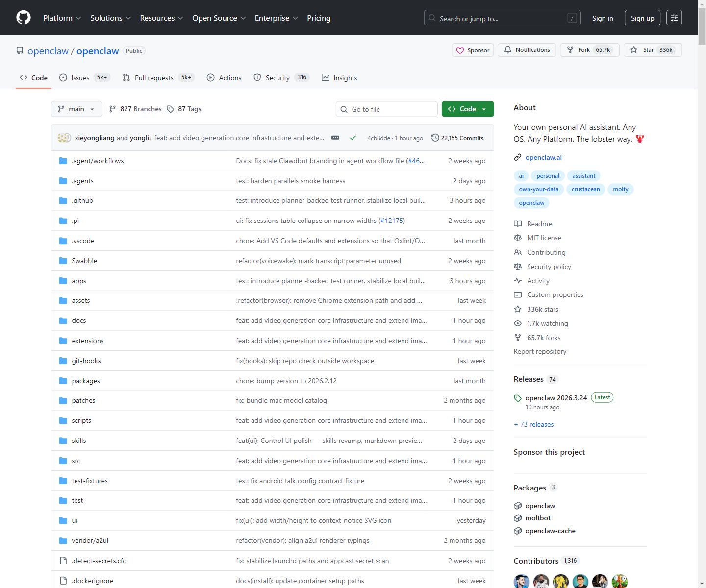The height and width of the screenshot is (588, 706).
Task: Expand the Resources dropdown
Action: pos(161,18)
